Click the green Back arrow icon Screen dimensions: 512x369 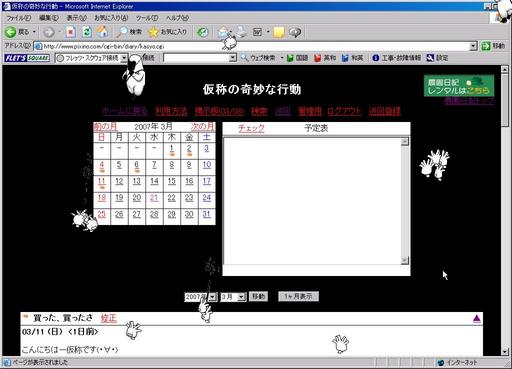click(10, 32)
